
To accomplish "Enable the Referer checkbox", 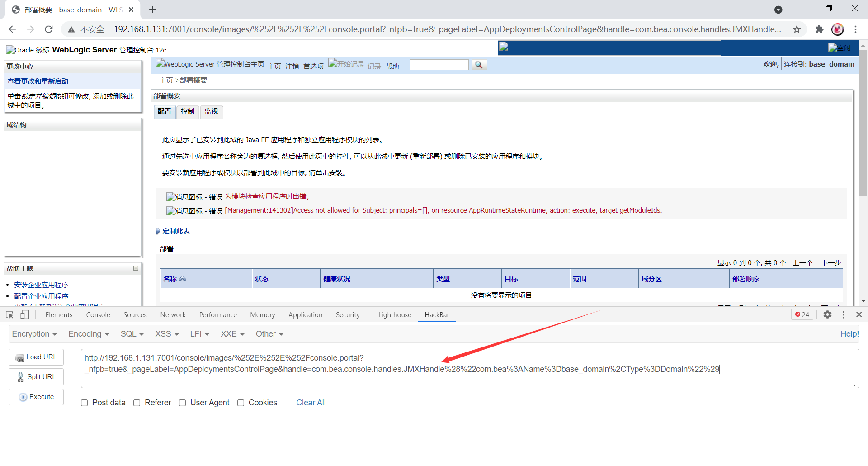I will pyautogui.click(x=137, y=403).
